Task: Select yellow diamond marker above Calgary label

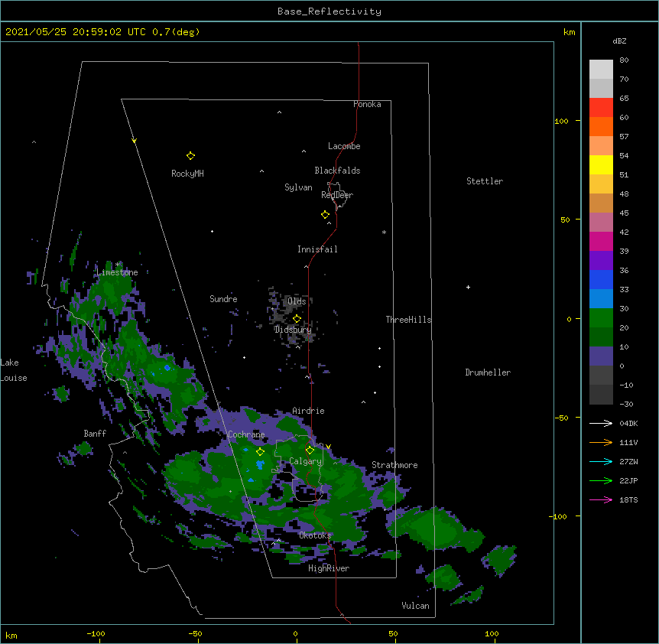Action: (310, 450)
